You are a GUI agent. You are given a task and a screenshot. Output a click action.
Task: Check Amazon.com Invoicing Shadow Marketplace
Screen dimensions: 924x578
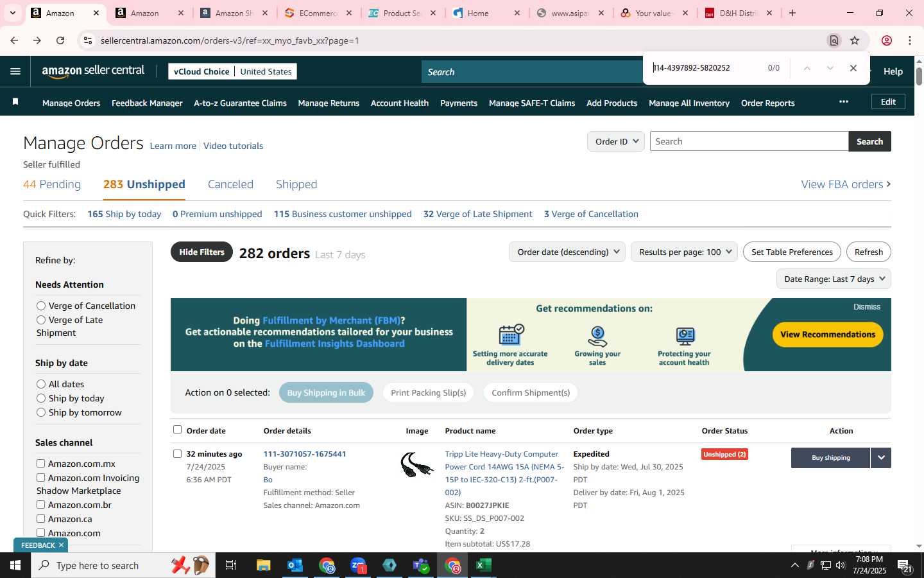tap(40, 477)
